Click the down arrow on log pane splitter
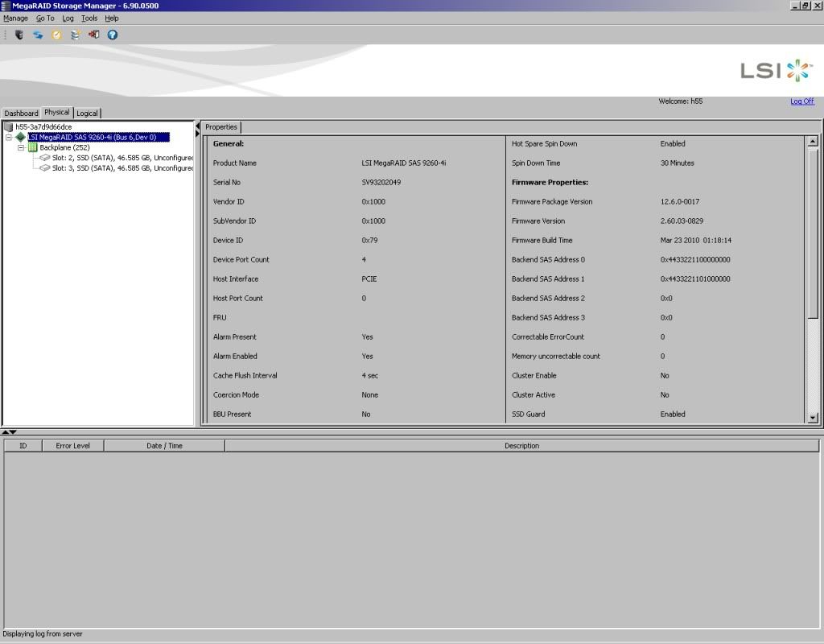 pos(13,431)
